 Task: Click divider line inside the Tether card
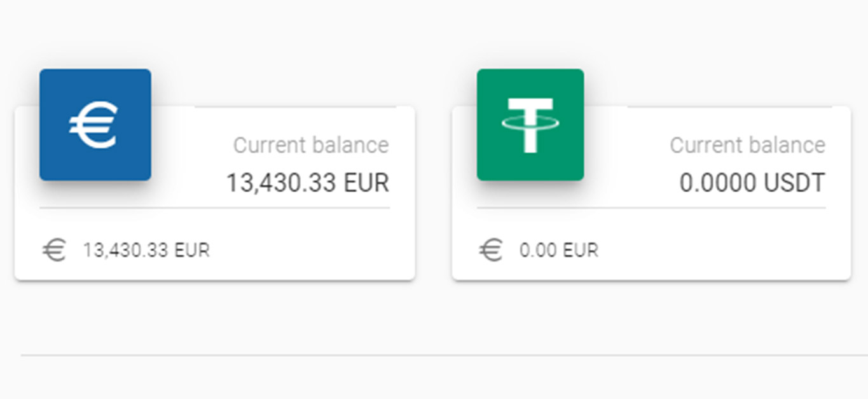[x=651, y=208]
